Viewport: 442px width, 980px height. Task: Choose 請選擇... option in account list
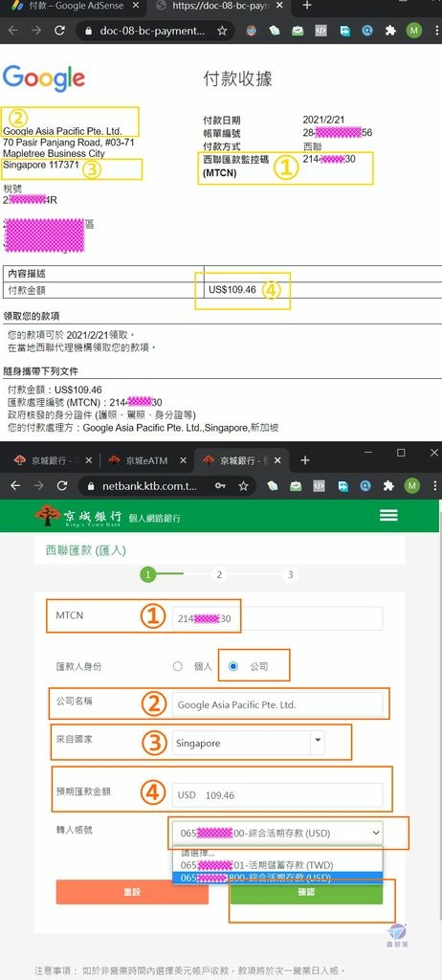tap(277, 853)
